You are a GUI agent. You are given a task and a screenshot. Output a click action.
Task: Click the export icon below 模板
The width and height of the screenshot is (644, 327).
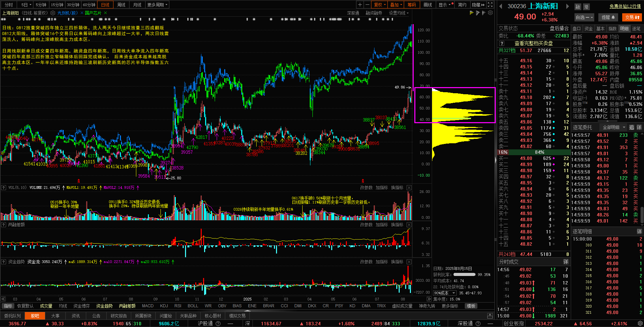click(x=490, y=316)
